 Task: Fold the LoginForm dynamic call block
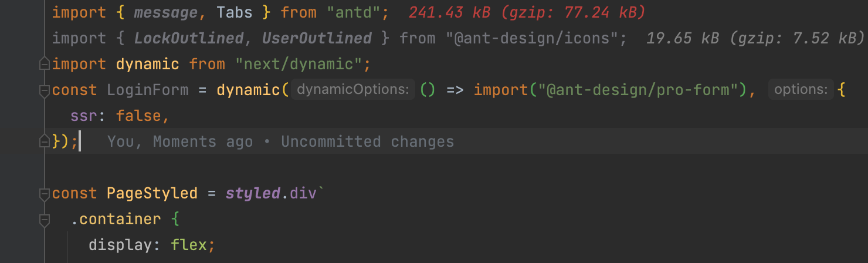44,90
